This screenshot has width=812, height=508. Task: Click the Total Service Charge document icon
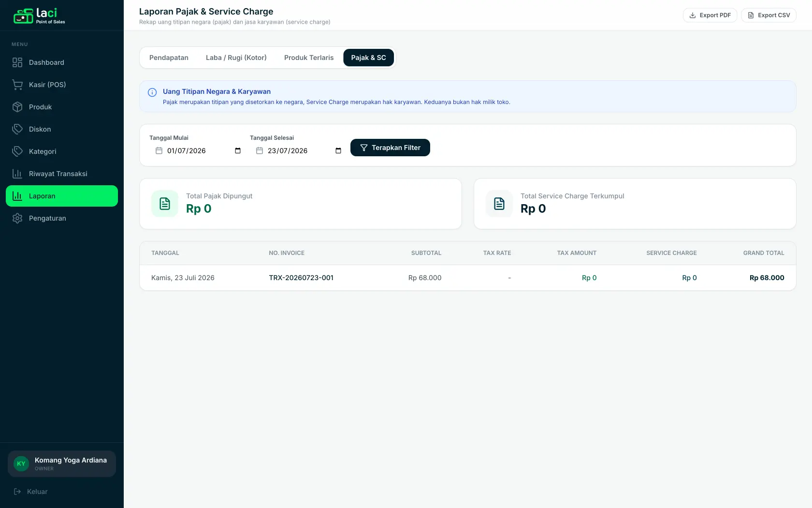pyautogui.click(x=499, y=204)
